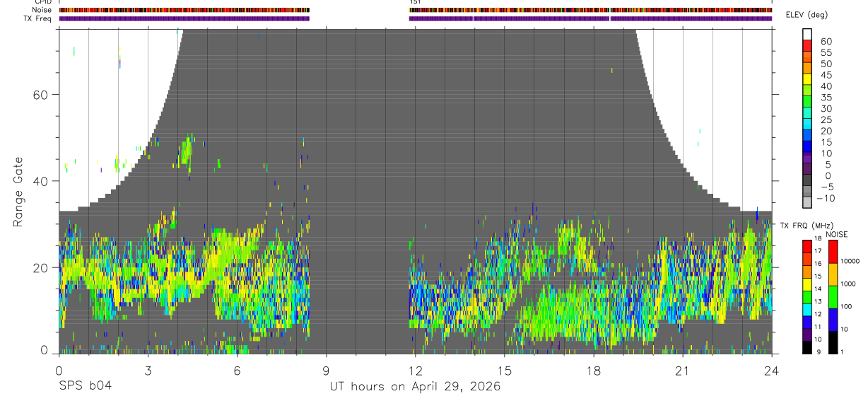Click the UT hour tick label 9 on x-axis
This screenshot has height=401, width=868.
pos(326,370)
